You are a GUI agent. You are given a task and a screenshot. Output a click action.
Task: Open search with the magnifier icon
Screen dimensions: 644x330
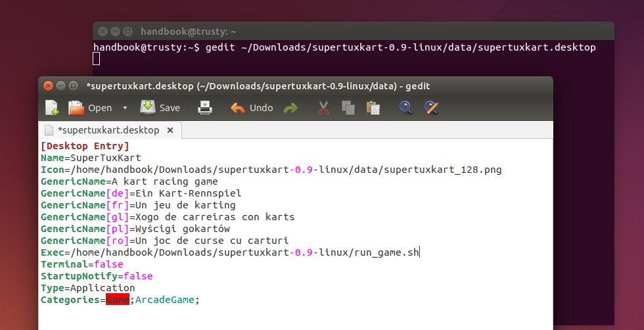tap(406, 108)
